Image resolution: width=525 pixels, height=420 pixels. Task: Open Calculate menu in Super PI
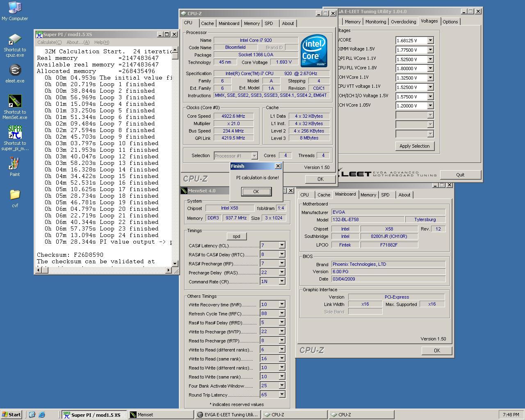pos(49,42)
